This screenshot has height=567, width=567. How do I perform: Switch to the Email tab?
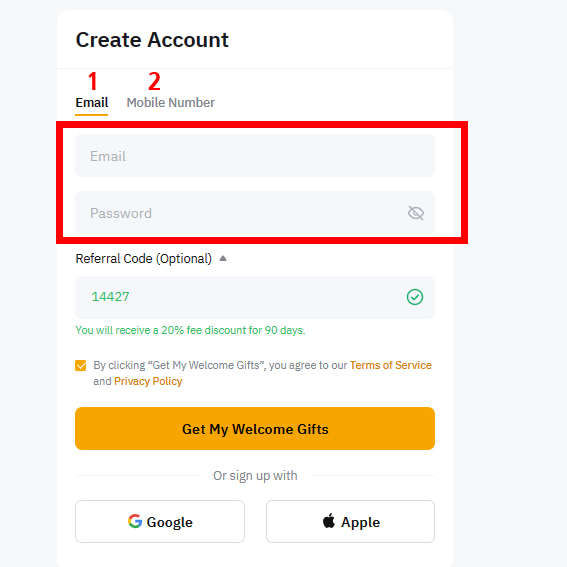tap(91, 103)
